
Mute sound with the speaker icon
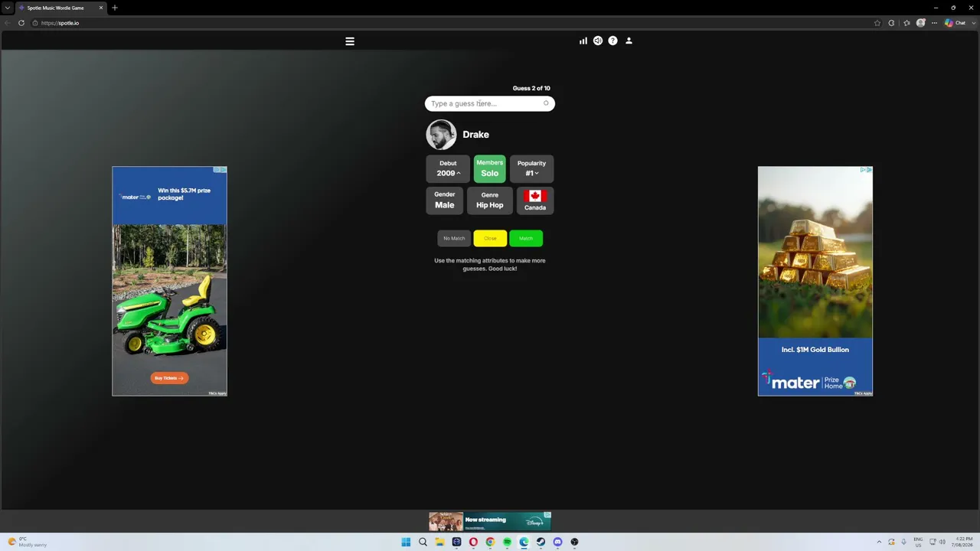598,41
